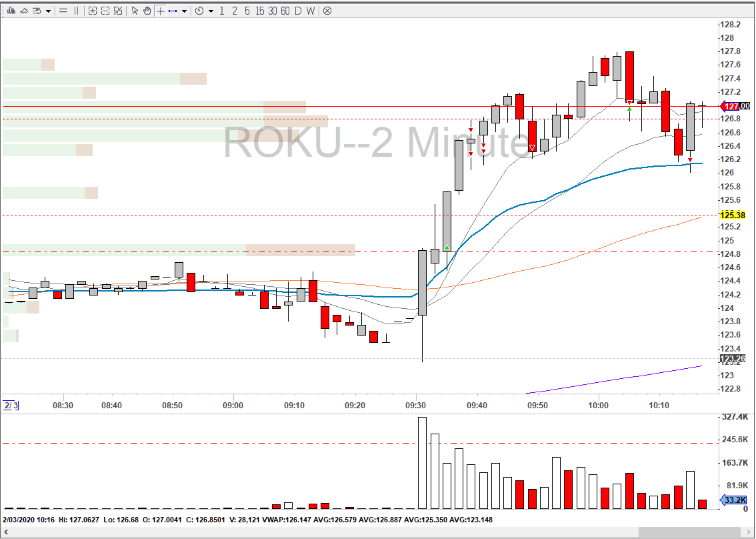Switch chart to Weekly (W) interval
Image resolution: width=756 pixels, height=539 pixels.
[311, 11]
